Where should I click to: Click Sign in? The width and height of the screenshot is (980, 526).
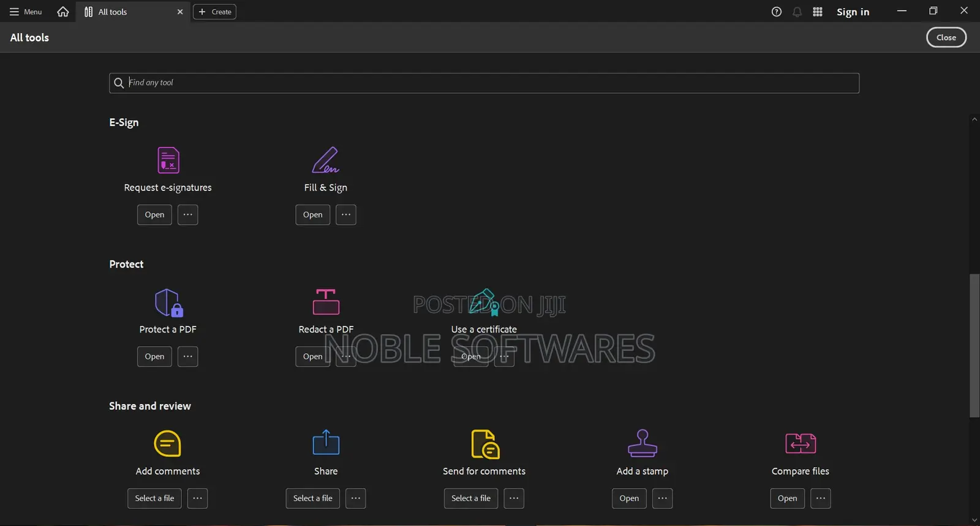[x=853, y=12]
